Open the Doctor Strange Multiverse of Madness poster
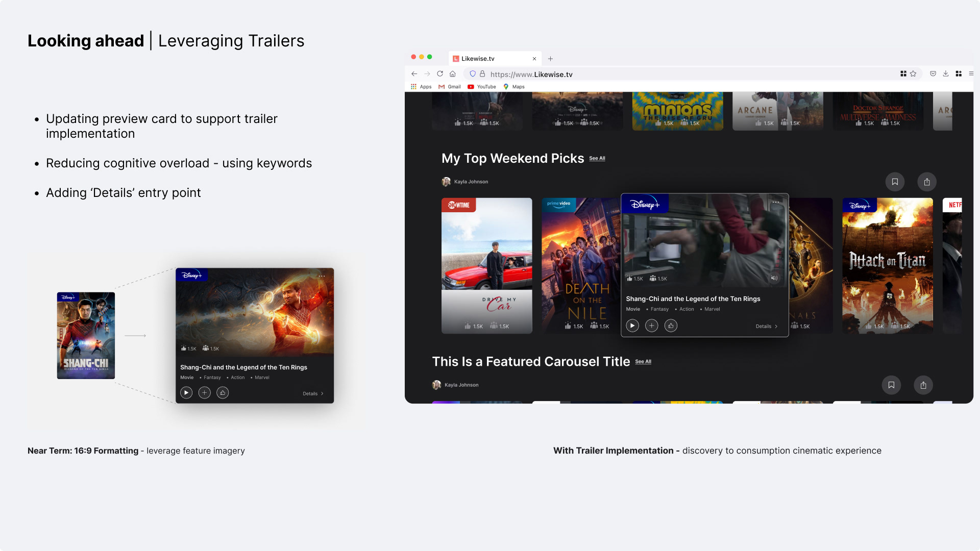980x551 pixels. [x=878, y=111]
